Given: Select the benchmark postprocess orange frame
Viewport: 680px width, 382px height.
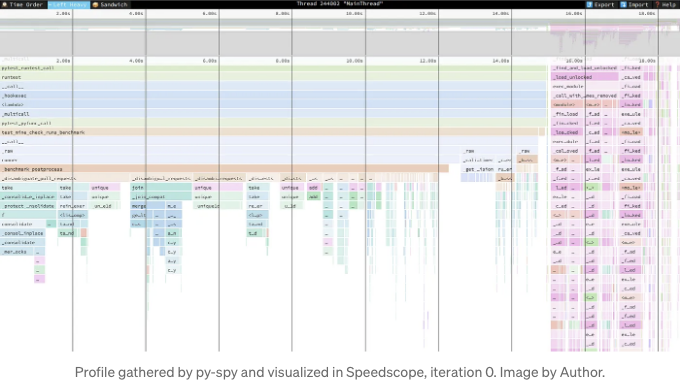Looking at the screenshot, I should coord(224,169).
